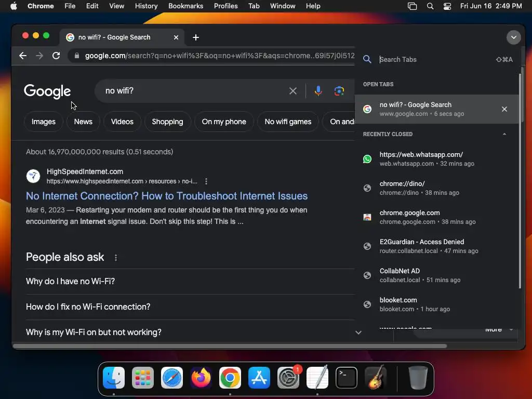Filter results by News
Image resolution: width=532 pixels, height=399 pixels.
83,122
